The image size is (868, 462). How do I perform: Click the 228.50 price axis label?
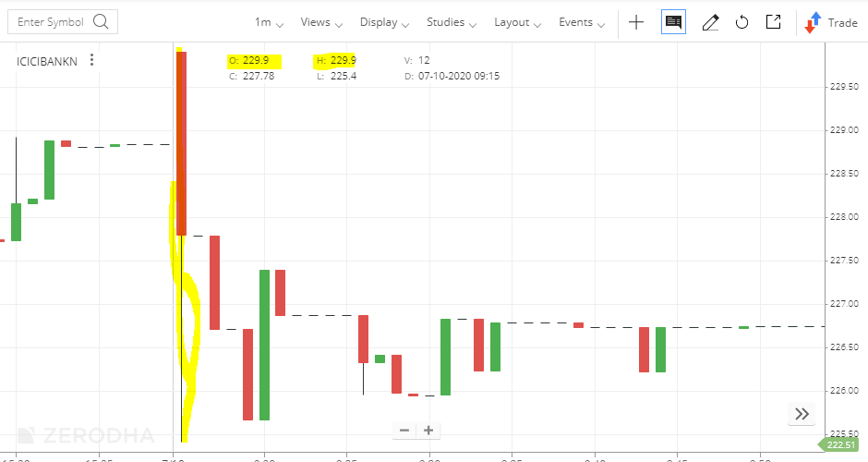[x=845, y=174]
